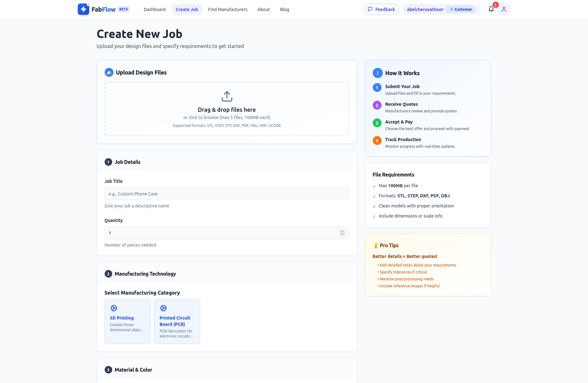This screenshot has height=383, width=588.
Task: Click 'Supported formats: STL, STEP, STP...' text
Action: [227, 125]
